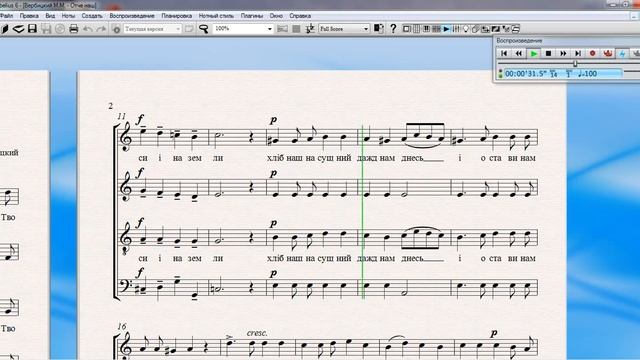Screen dimensions: 640x360
Task: Toggle Live Playback button in Playback window
Action: [607, 53]
